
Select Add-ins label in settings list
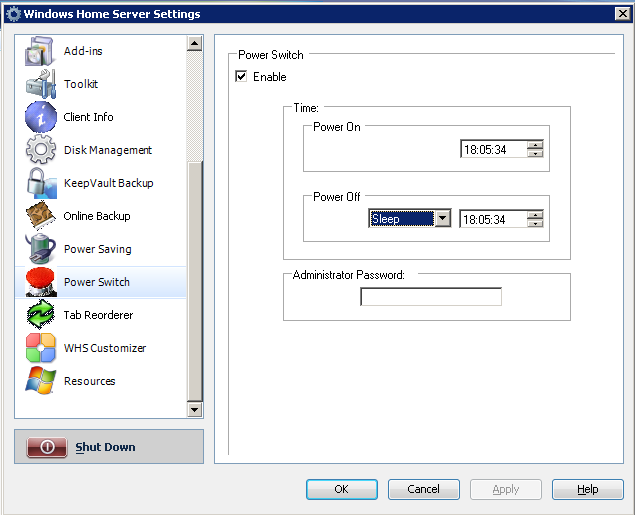click(83, 51)
